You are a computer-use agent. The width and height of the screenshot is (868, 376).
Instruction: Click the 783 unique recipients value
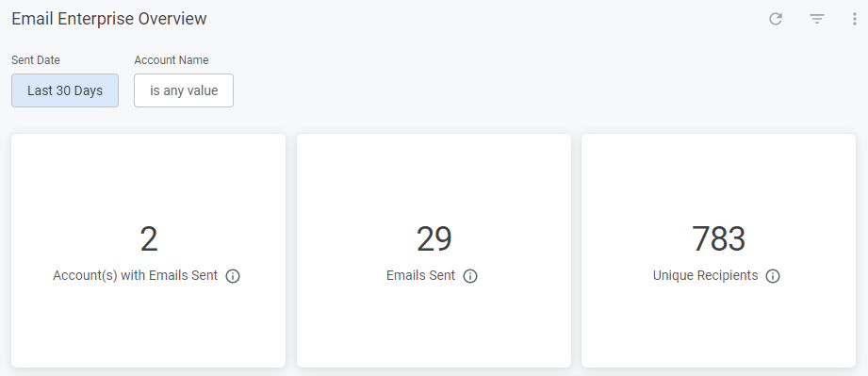(718, 238)
